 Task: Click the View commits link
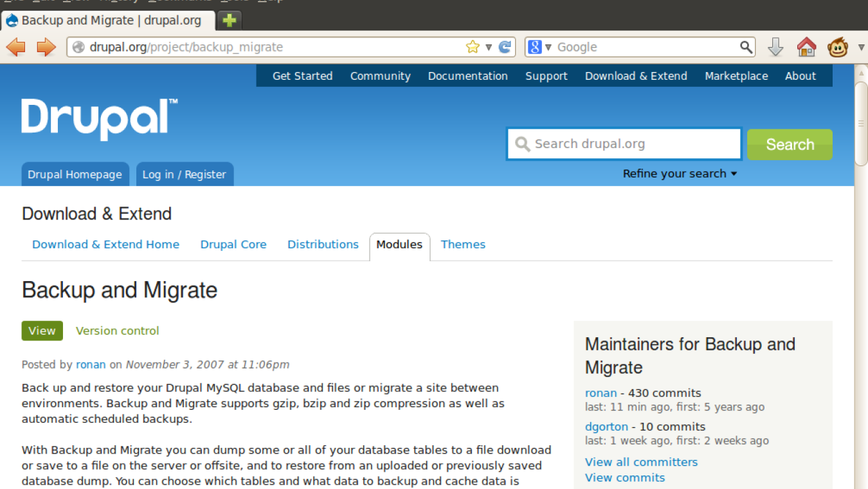click(625, 477)
